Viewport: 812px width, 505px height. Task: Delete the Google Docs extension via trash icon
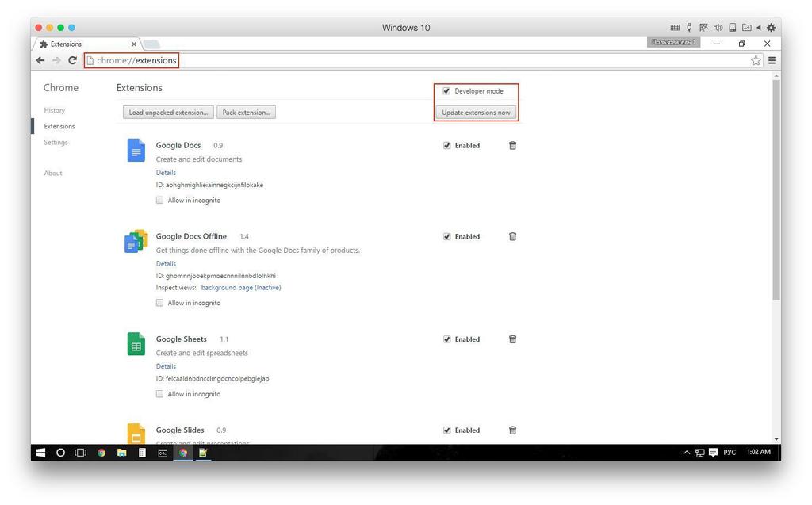[513, 146]
